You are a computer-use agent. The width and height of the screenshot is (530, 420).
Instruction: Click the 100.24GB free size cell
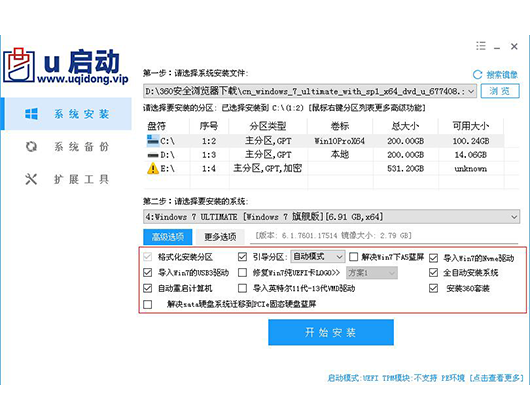[471, 141]
